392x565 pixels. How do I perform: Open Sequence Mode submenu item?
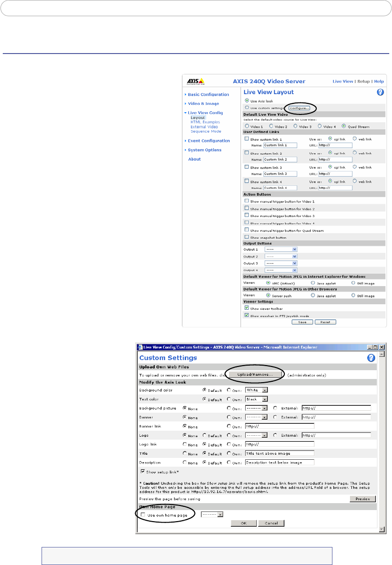[x=205, y=131]
